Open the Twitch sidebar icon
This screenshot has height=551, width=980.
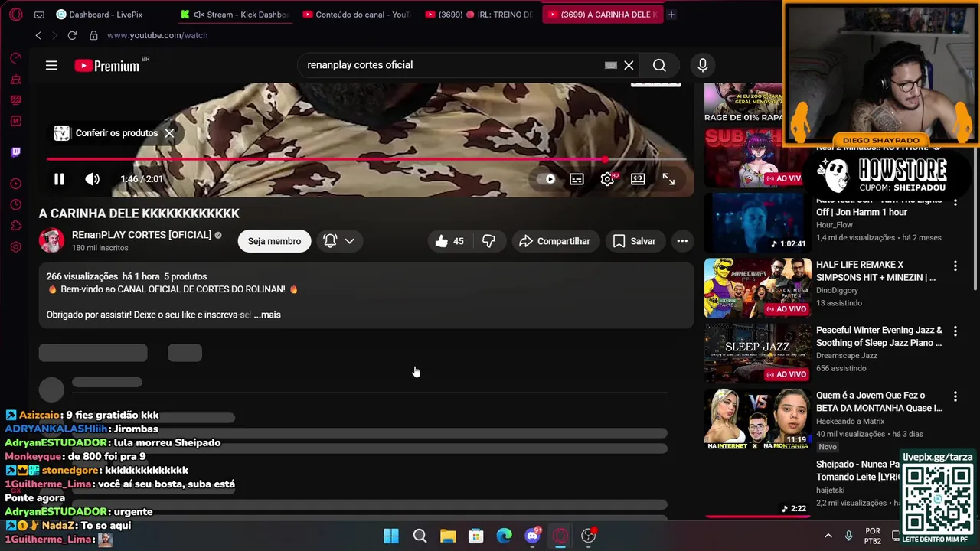click(16, 152)
